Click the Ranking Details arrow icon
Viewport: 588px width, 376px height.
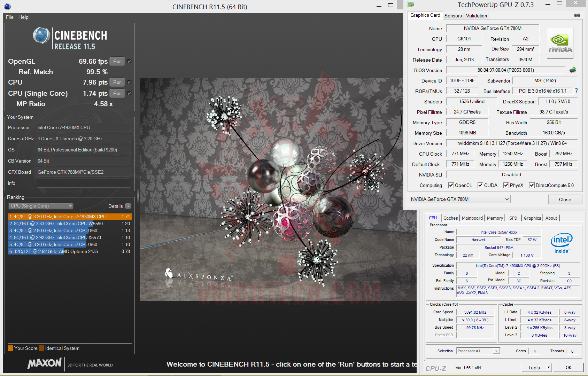click(128, 206)
